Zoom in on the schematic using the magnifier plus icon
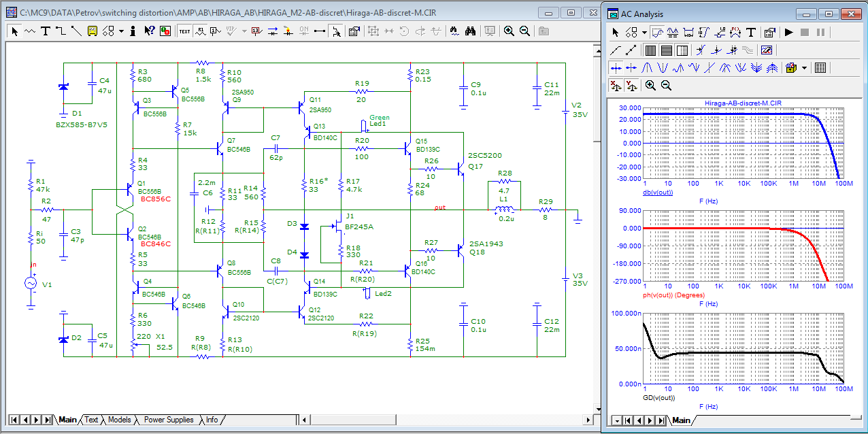The width and height of the screenshot is (868, 434). [509, 31]
